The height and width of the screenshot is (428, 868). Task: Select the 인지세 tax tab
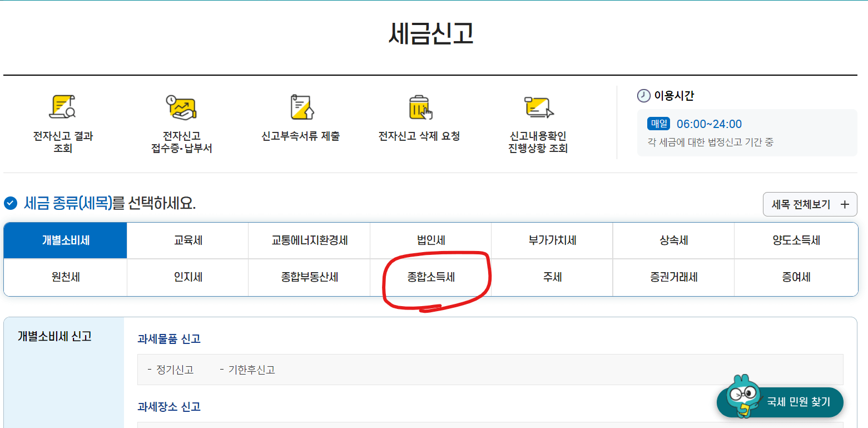pyautogui.click(x=188, y=277)
